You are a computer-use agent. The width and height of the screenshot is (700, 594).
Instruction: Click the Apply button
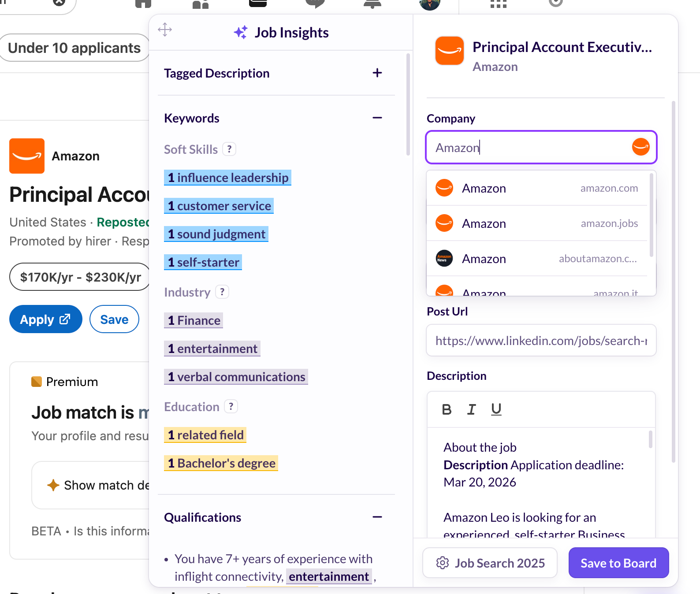(x=46, y=319)
